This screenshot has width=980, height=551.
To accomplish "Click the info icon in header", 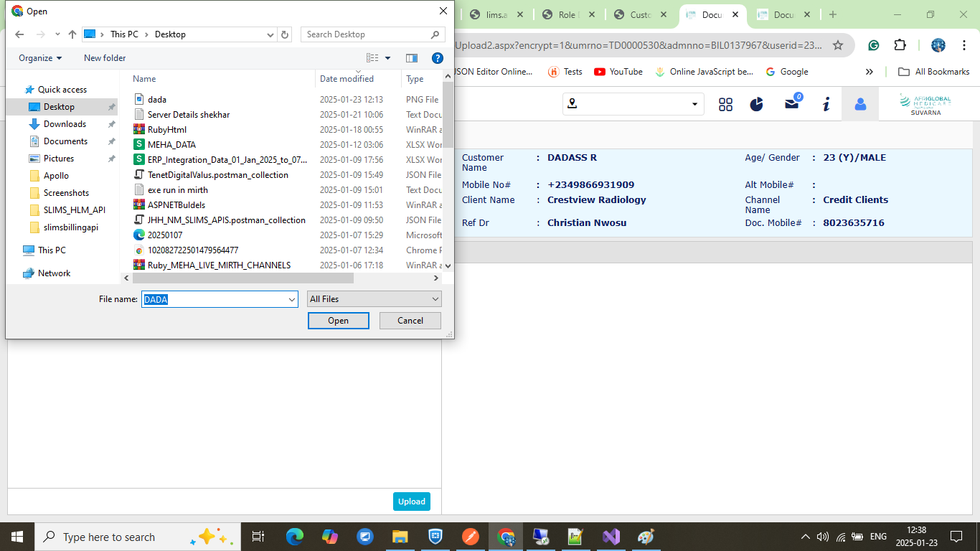I will 826,105.
